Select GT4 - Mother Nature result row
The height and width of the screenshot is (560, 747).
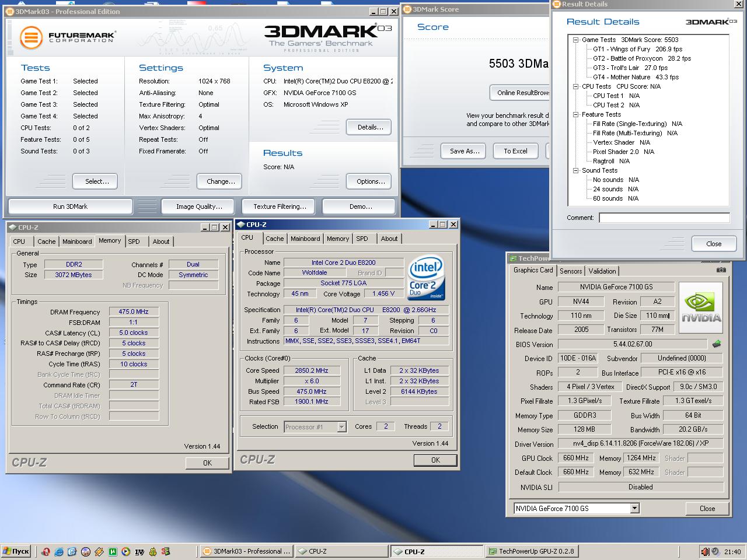click(636, 78)
